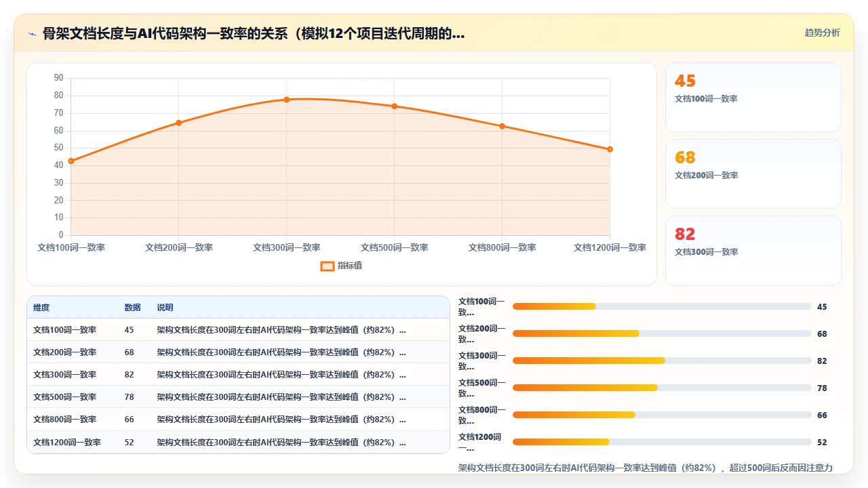Click the 说明 column header

(x=165, y=307)
